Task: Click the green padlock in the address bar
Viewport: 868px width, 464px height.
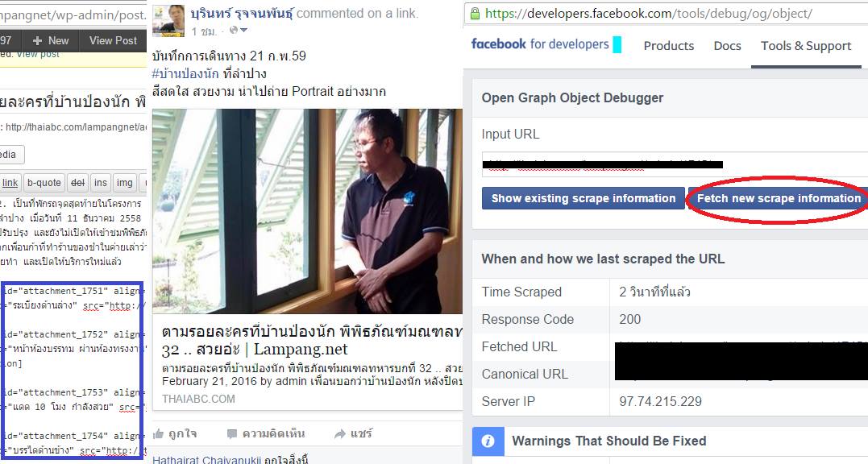Action: [x=475, y=13]
